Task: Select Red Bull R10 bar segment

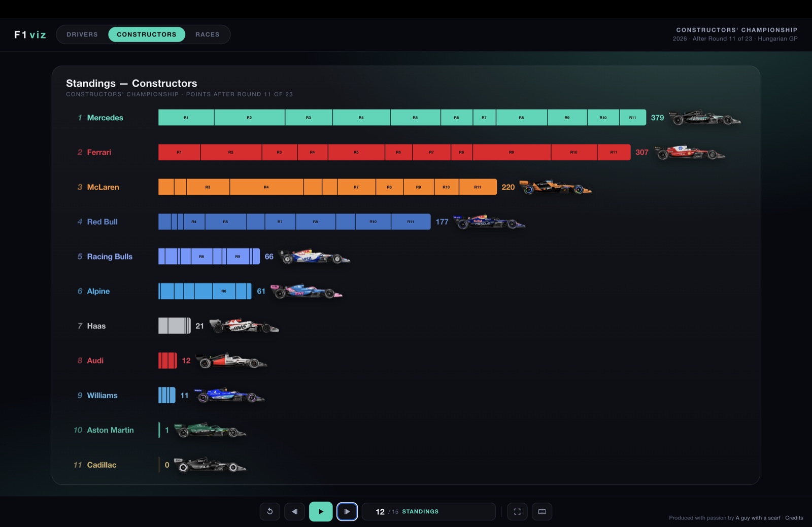Action: [x=373, y=222]
